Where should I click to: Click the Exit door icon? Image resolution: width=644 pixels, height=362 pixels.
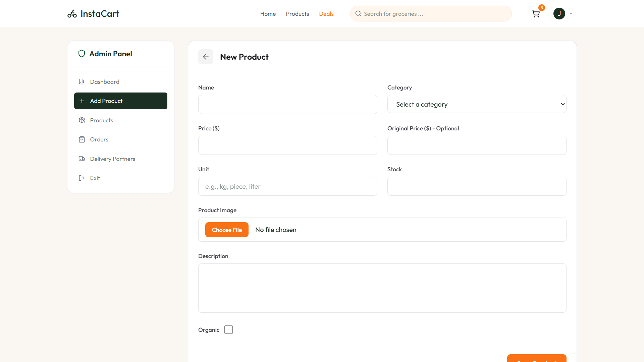(x=82, y=178)
